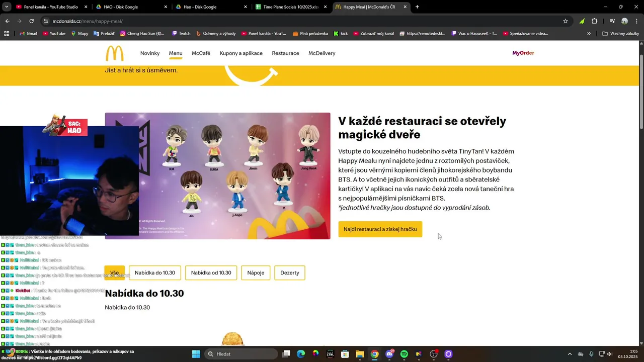Filter by Nápoje
This screenshot has height=362, width=644.
tap(256, 273)
